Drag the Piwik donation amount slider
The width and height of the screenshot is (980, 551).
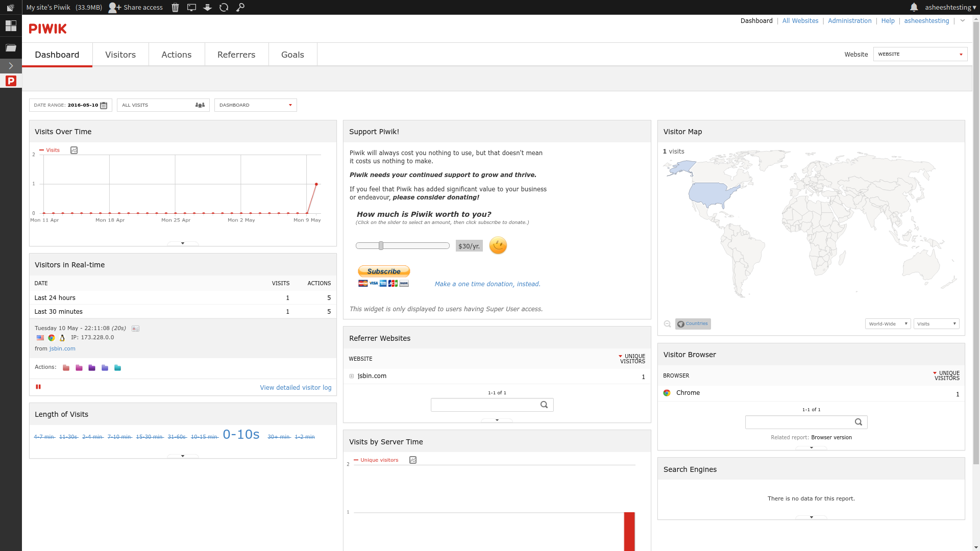coord(380,245)
